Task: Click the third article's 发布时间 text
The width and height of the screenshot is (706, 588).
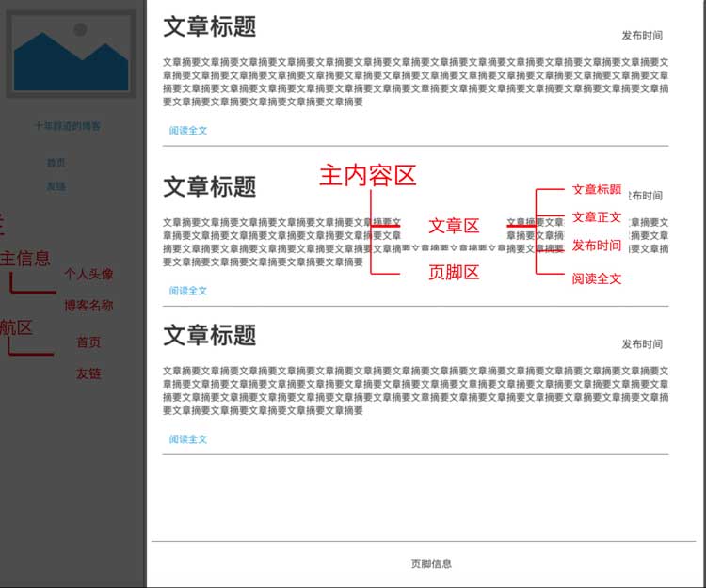Action: tap(642, 344)
